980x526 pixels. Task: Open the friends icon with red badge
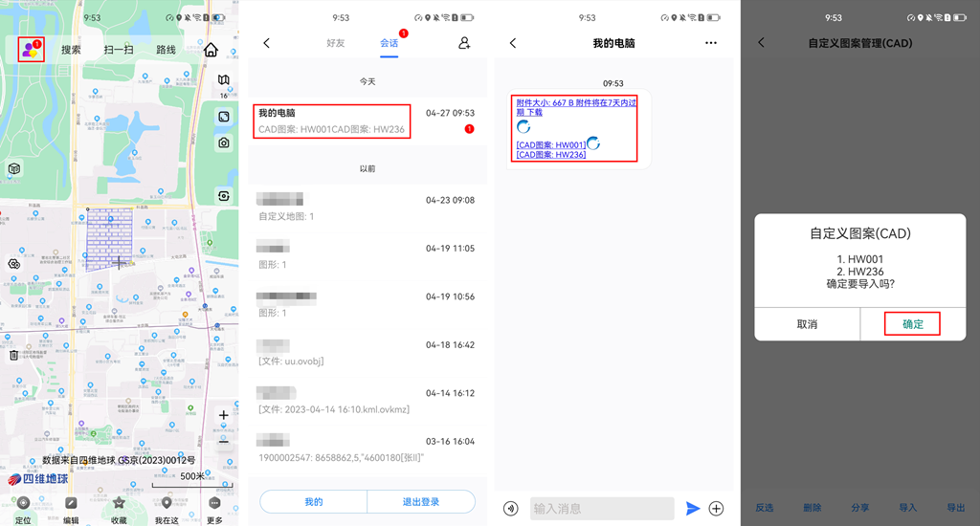(31, 50)
